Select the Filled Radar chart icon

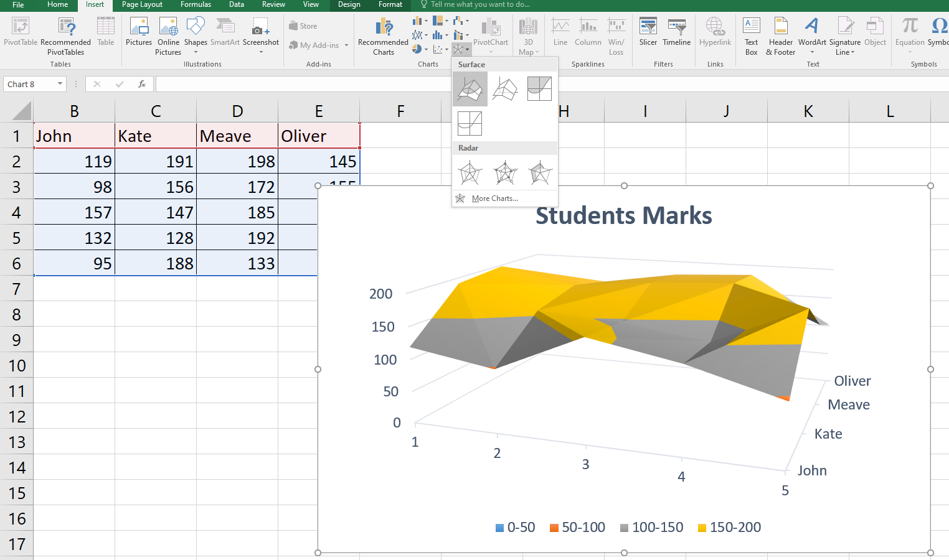coord(540,173)
